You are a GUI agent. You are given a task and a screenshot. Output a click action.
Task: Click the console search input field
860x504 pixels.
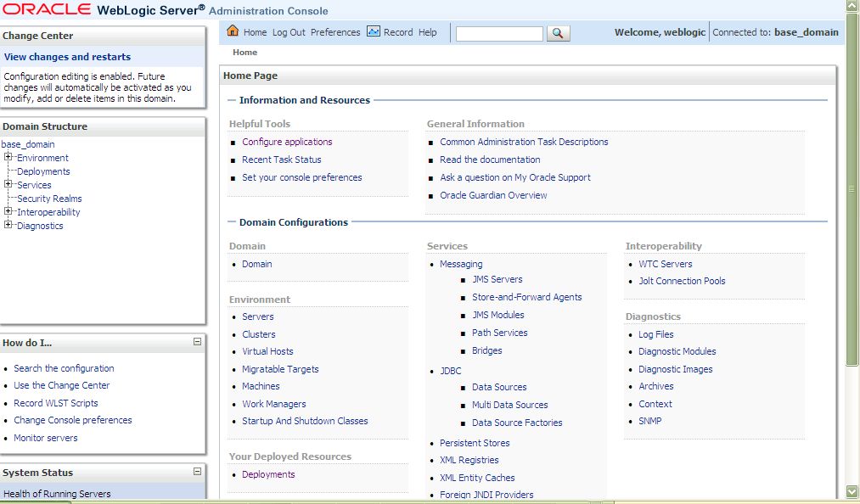point(499,33)
